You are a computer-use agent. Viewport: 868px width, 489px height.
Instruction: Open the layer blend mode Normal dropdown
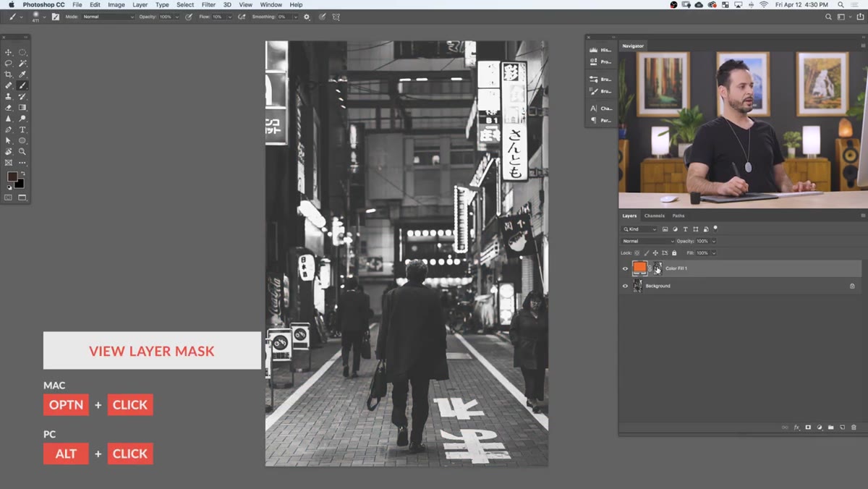tap(647, 241)
